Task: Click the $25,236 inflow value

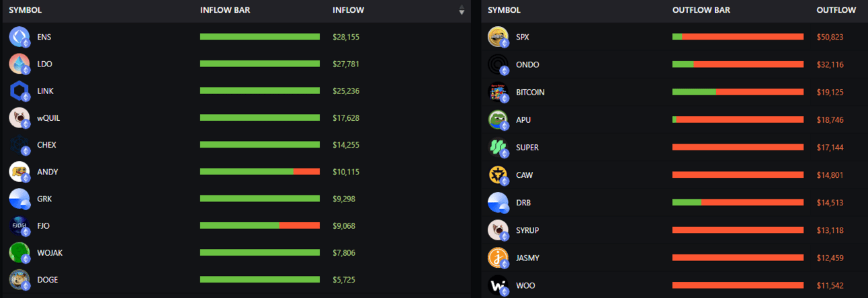Action: pos(346,91)
